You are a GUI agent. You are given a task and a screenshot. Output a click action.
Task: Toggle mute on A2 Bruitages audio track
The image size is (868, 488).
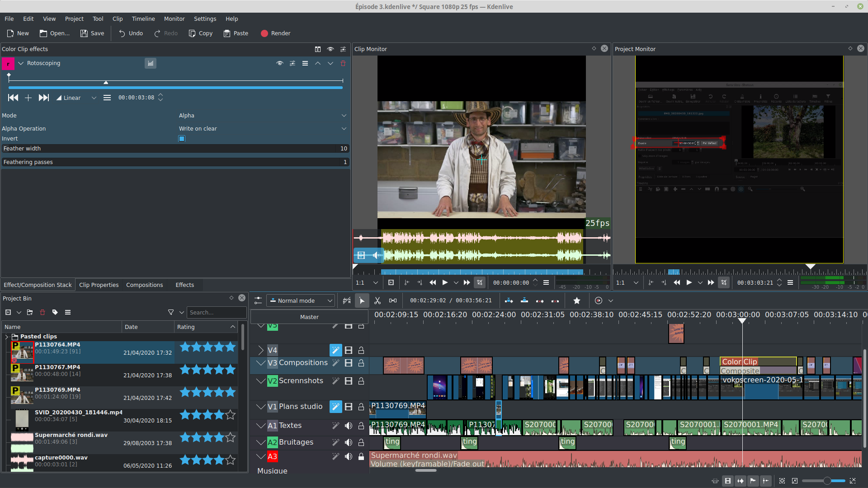[348, 442]
